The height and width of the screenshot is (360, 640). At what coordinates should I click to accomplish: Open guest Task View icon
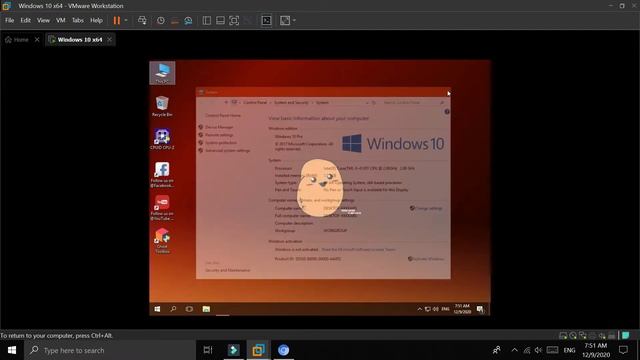pos(189,309)
